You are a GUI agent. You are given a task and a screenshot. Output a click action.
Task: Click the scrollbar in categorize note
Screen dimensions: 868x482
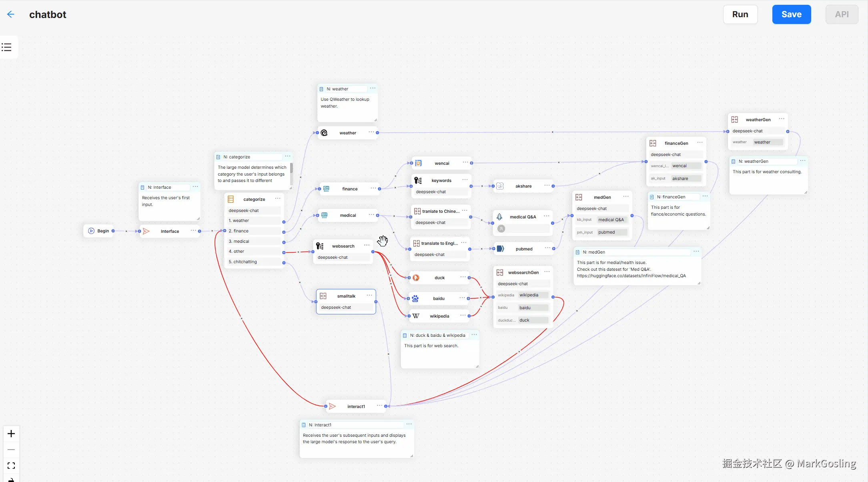291,168
